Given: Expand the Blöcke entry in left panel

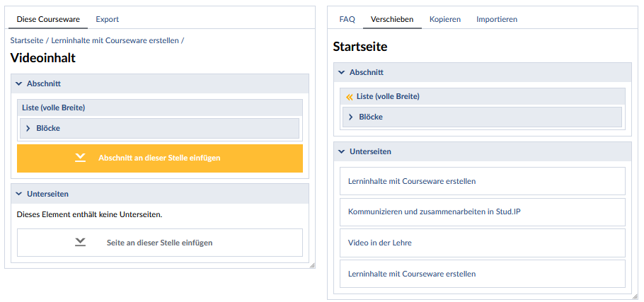Looking at the screenshot, I should click(x=28, y=128).
